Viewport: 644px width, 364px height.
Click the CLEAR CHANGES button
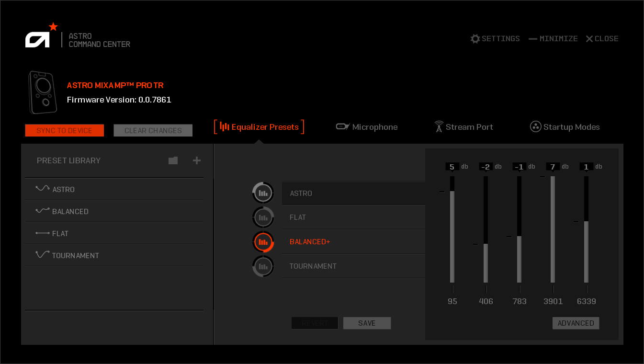tap(153, 130)
